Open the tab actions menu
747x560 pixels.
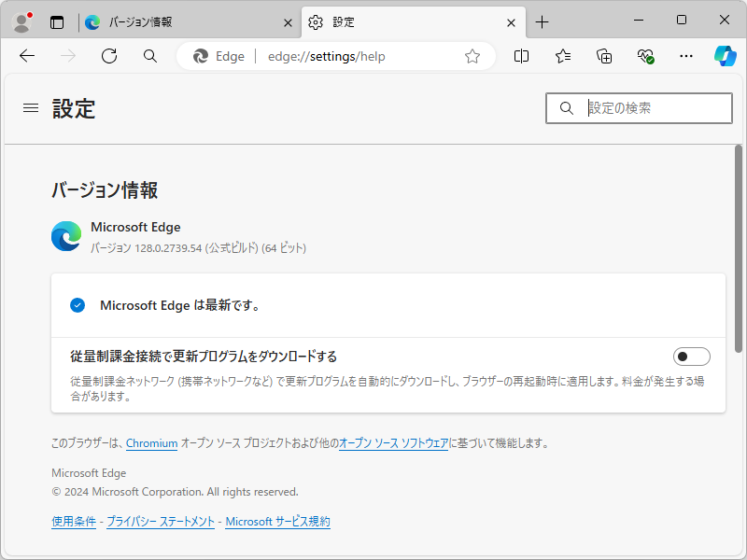(58, 21)
